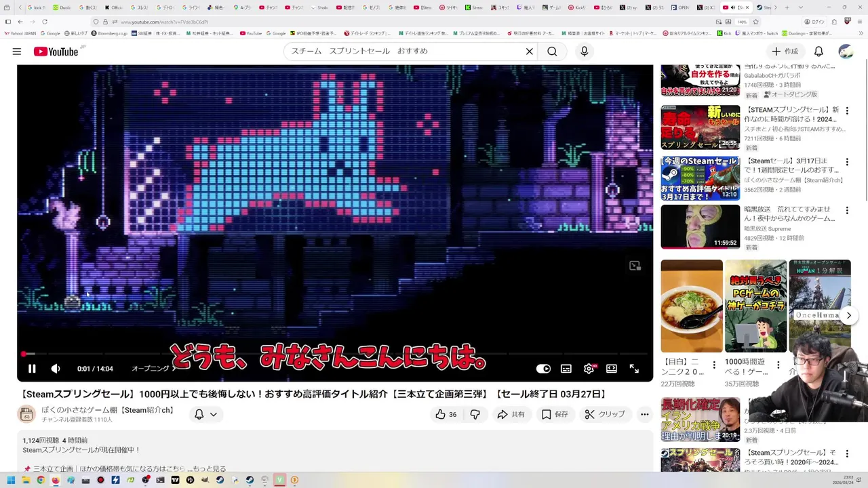Reload the current page
This screenshot has height=488, width=868.
pyautogui.click(x=44, y=22)
